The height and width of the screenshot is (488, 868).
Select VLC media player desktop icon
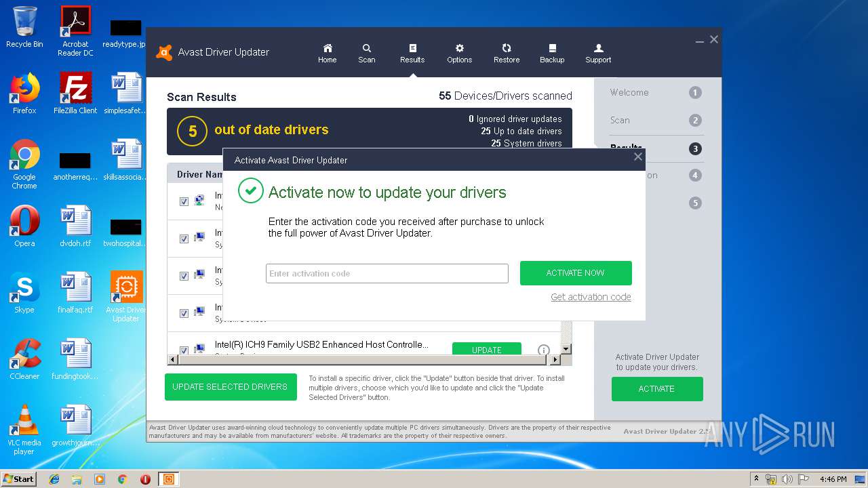24,430
